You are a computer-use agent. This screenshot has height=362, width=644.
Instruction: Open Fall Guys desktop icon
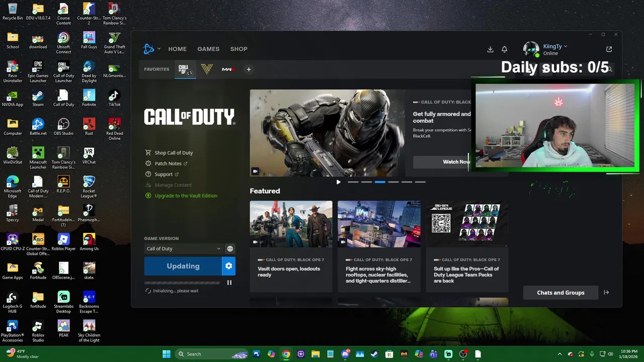click(89, 40)
